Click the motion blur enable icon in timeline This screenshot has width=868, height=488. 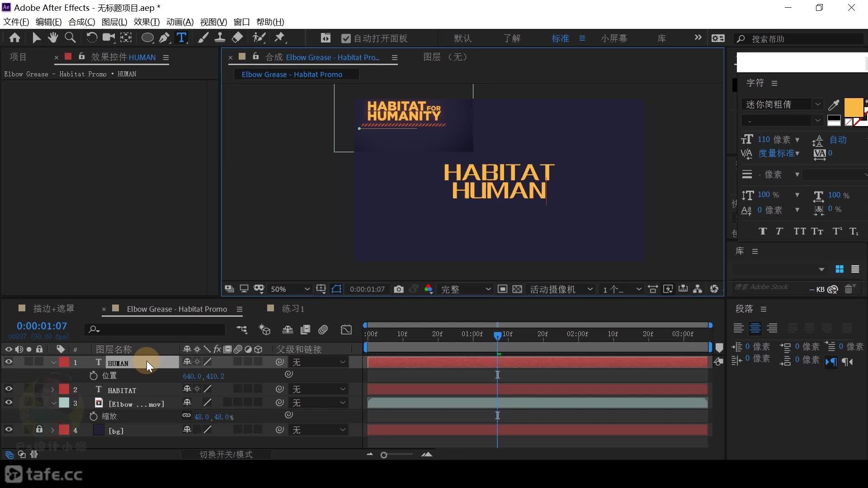pos(323,330)
